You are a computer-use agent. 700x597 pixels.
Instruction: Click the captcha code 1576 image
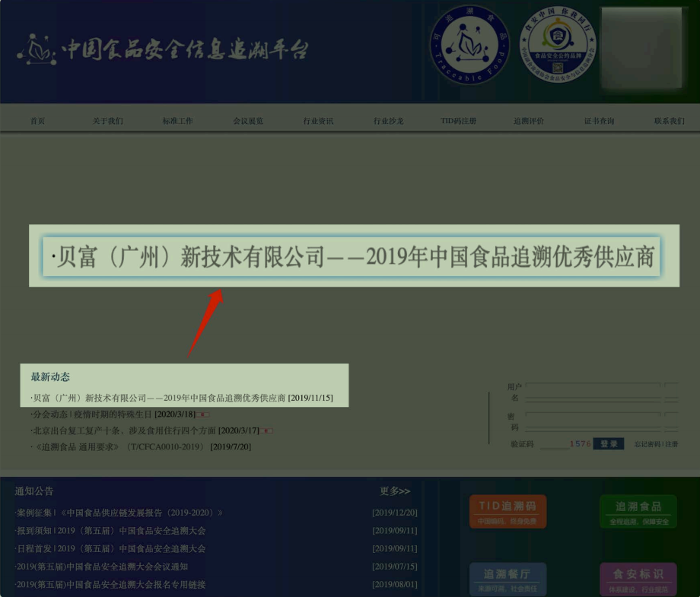pos(580,444)
